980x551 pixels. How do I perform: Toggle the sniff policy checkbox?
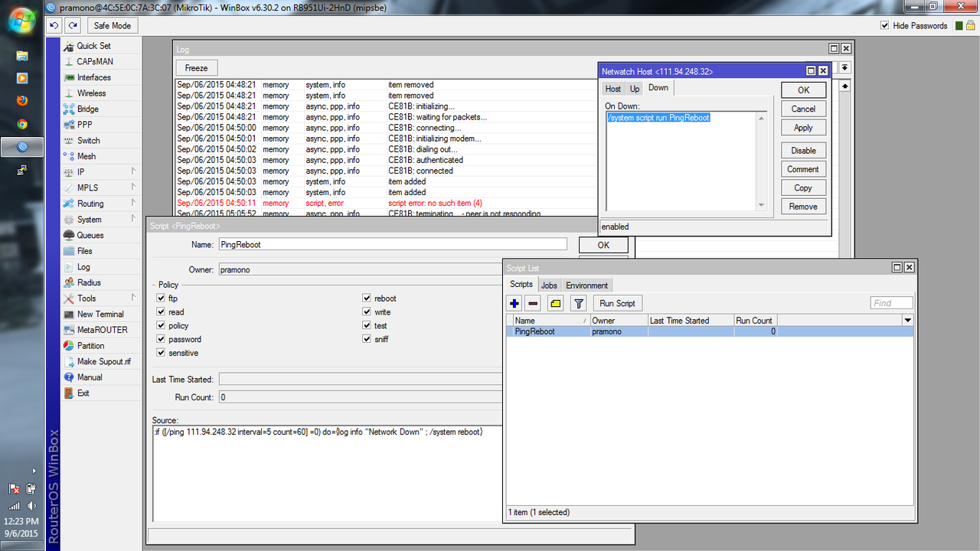point(367,339)
